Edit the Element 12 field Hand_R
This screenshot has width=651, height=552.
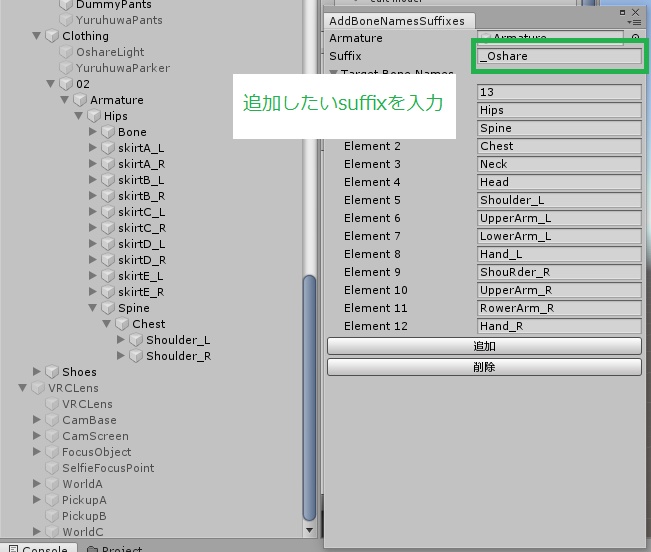pos(559,326)
